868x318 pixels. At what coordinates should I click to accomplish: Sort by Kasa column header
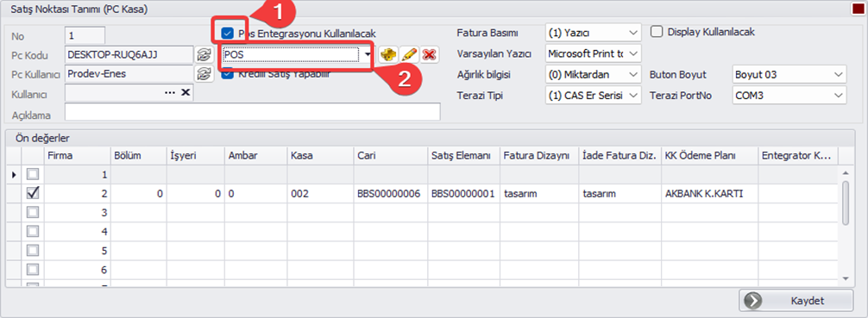pyautogui.click(x=320, y=156)
